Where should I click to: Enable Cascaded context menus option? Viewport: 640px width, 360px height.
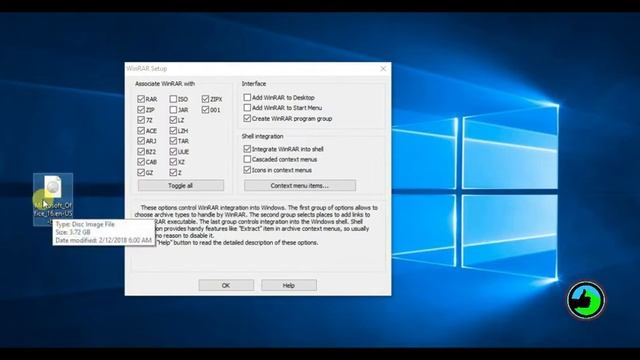tap(247, 159)
